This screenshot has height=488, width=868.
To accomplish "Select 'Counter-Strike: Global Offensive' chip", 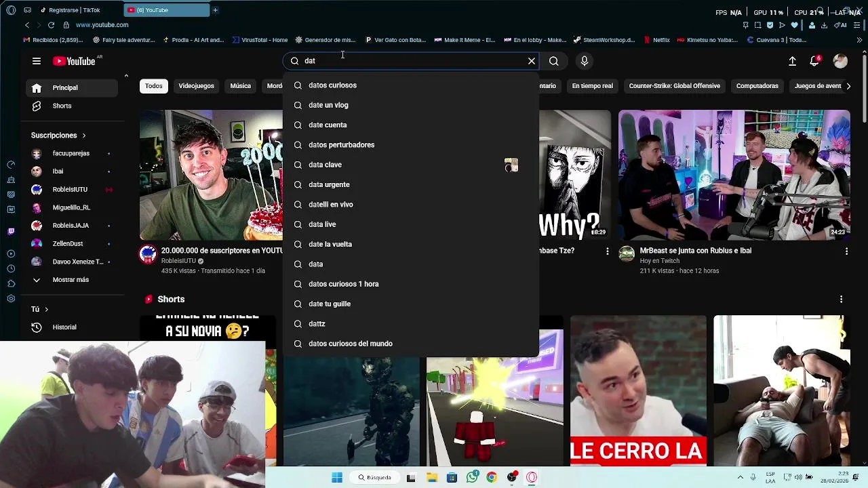I will [674, 86].
